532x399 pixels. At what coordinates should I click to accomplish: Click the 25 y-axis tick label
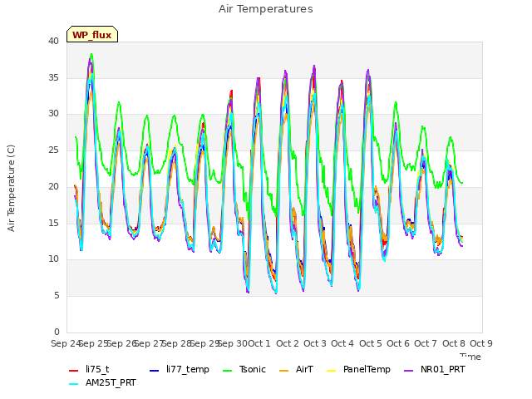tap(53, 150)
